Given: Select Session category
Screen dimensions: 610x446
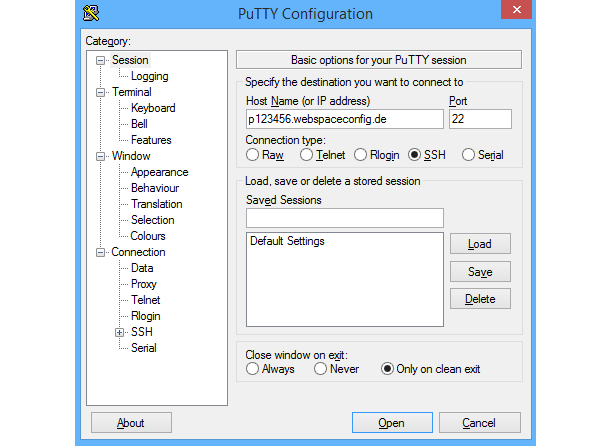Looking at the screenshot, I should click(x=130, y=60).
